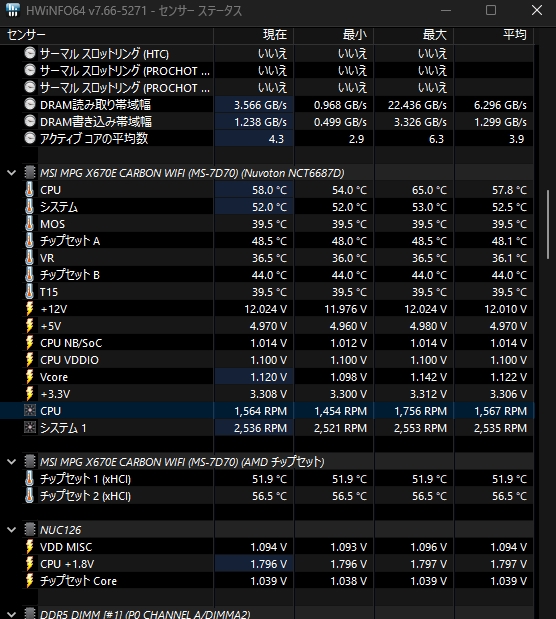Select the MSI MPG X670E (AMD チップセット) header row

pos(182,462)
